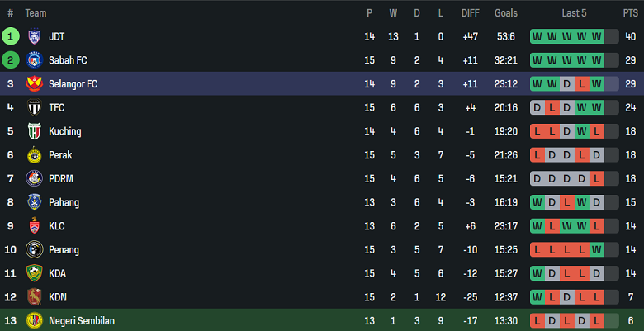
Task: Select the KLC team crest
Action: point(34,226)
